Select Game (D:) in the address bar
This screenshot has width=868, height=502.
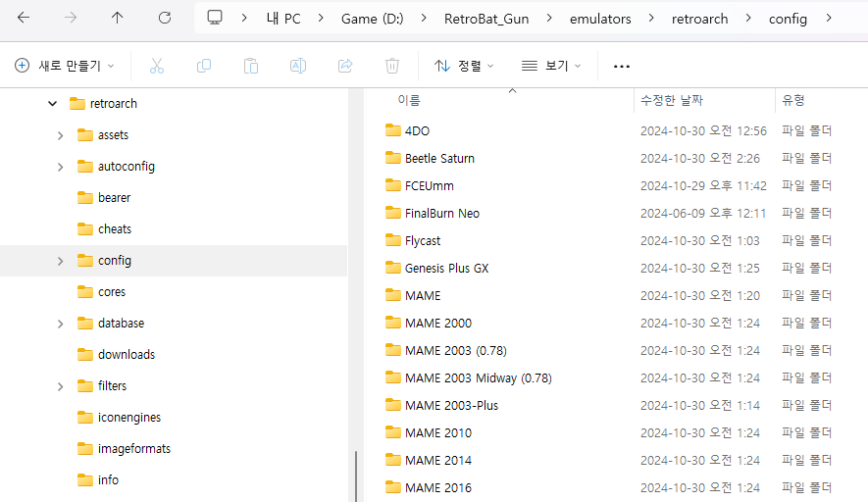[x=372, y=19]
